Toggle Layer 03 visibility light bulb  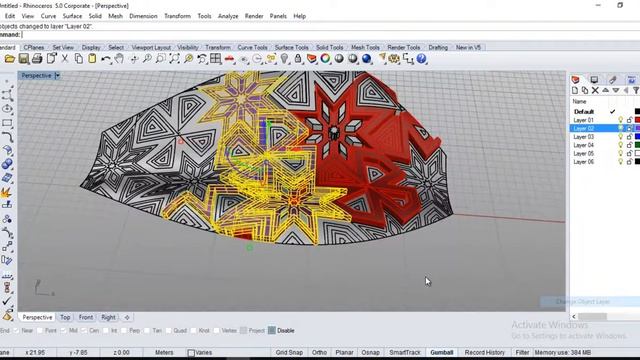pos(620,137)
